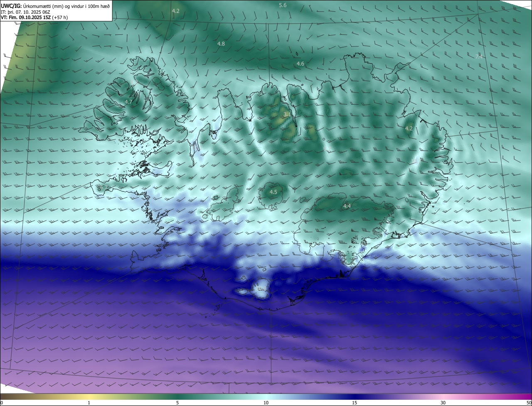Click the colorbar tick label 30
The image size is (532, 406).
(x=443, y=403)
